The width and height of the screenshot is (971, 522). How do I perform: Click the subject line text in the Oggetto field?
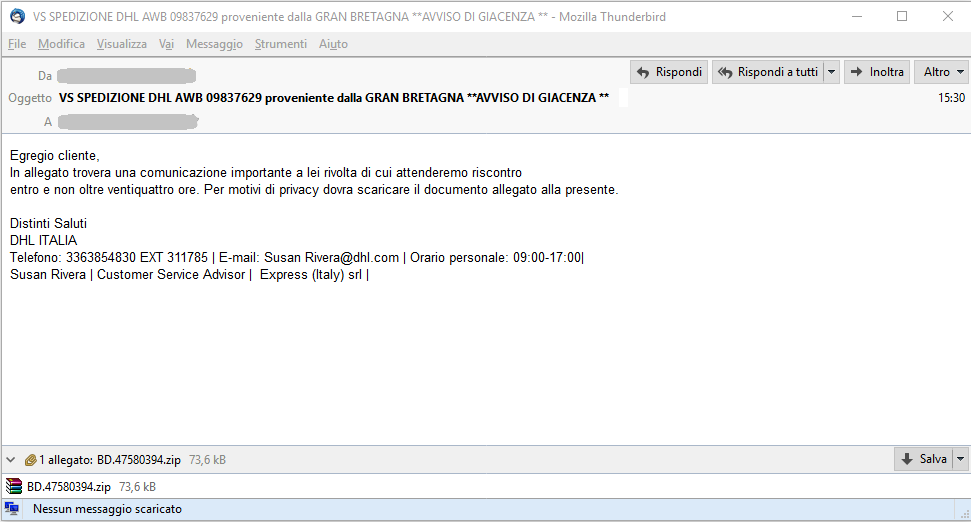pyautogui.click(x=334, y=98)
